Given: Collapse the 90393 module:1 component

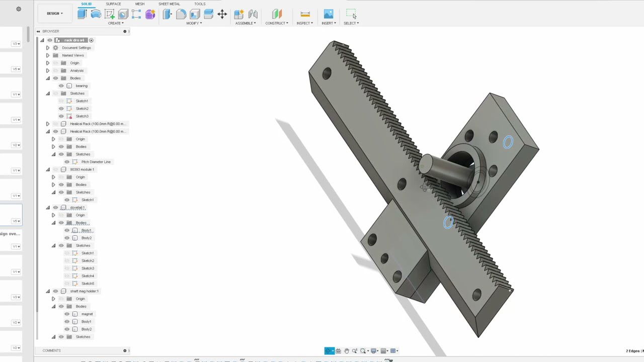Looking at the screenshot, I should pos(48,169).
